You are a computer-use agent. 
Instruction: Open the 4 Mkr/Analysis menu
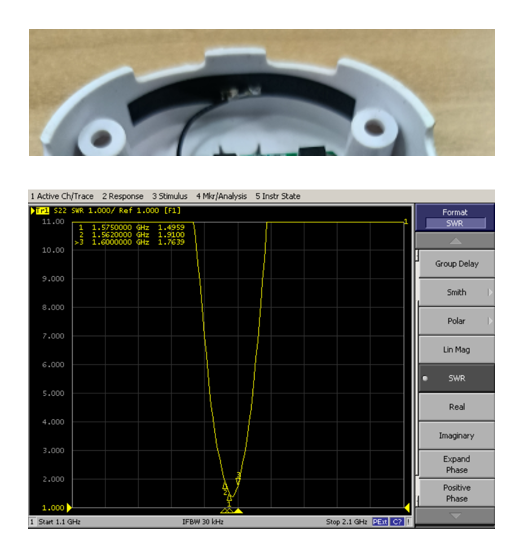point(221,196)
